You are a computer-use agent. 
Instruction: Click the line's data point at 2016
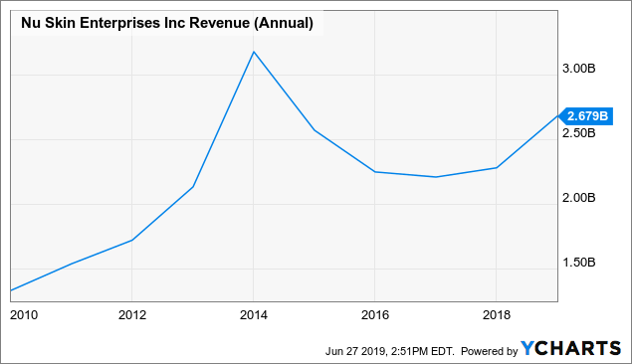375,172
